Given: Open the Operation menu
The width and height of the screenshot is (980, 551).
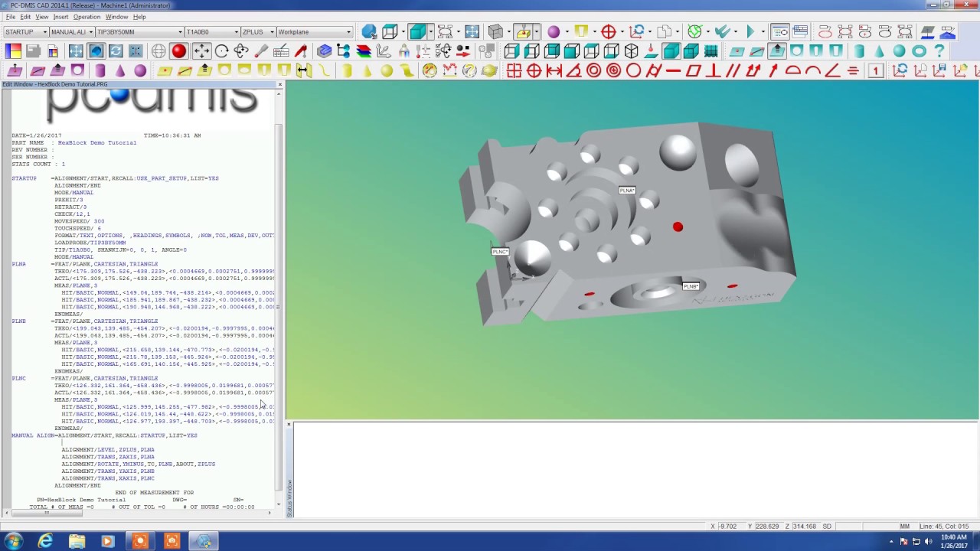Looking at the screenshot, I should [x=87, y=17].
